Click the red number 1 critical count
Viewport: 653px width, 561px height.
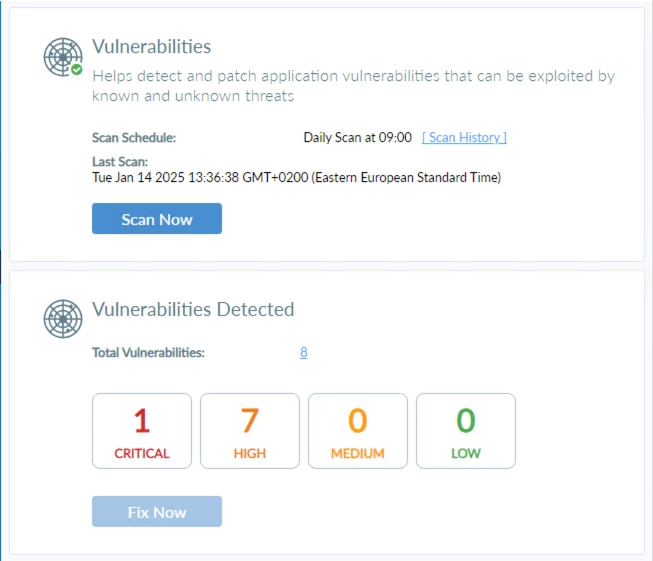142,420
